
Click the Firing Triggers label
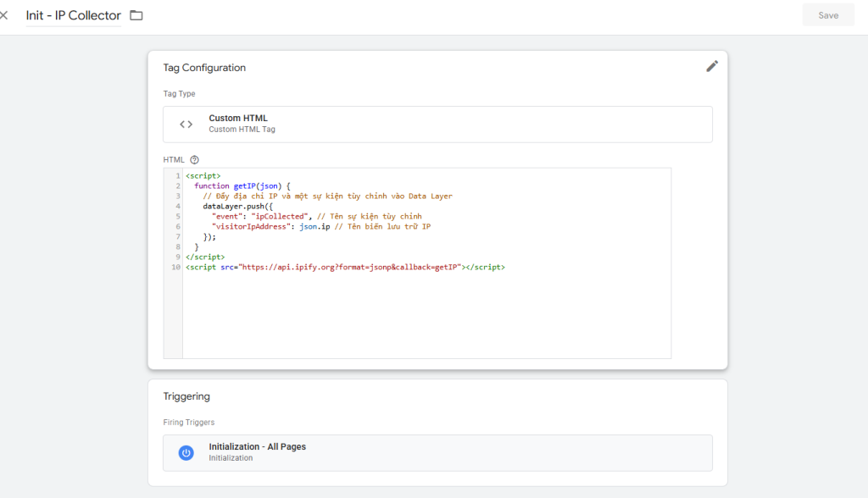click(188, 422)
